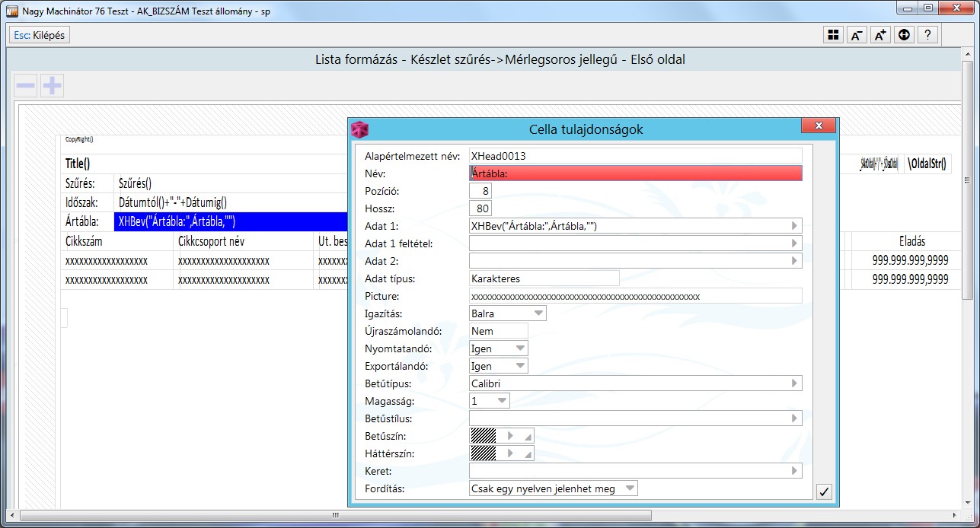Open the Fordítás language dropdown

click(629, 488)
